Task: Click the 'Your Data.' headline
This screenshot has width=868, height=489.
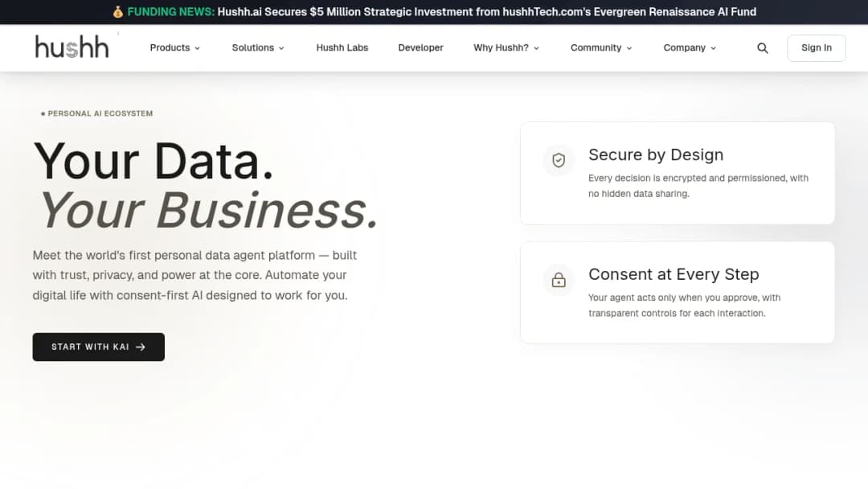Action: click(x=154, y=161)
